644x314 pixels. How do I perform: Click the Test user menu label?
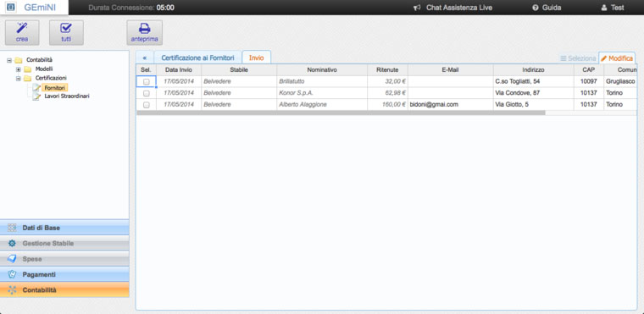617,8
